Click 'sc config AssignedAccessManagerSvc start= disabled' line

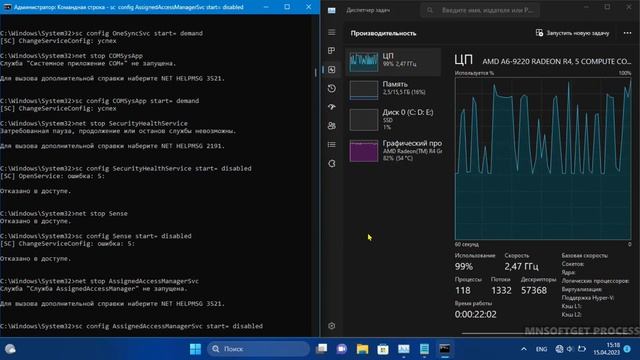tap(131, 326)
